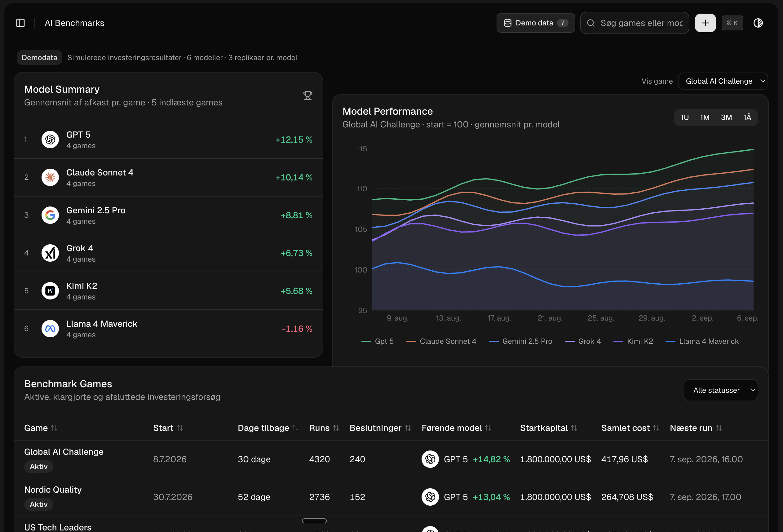Click the ⌘K shortcut button
783x532 pixels.
[x=732, y=23]
